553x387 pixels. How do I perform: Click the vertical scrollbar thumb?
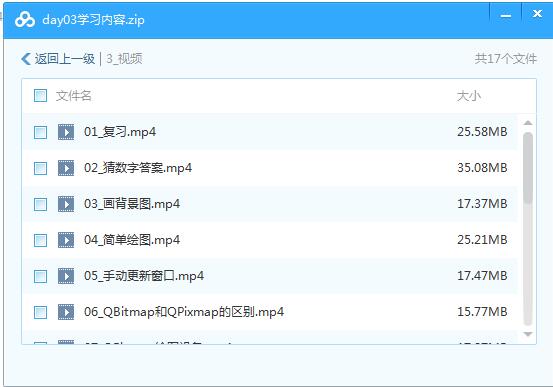click(528, 168)
